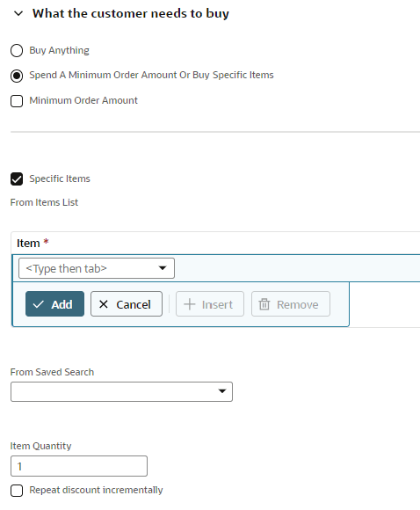420x510 pixels.
Task: Click the checkmark icon on Add
Action: [39, 304]
